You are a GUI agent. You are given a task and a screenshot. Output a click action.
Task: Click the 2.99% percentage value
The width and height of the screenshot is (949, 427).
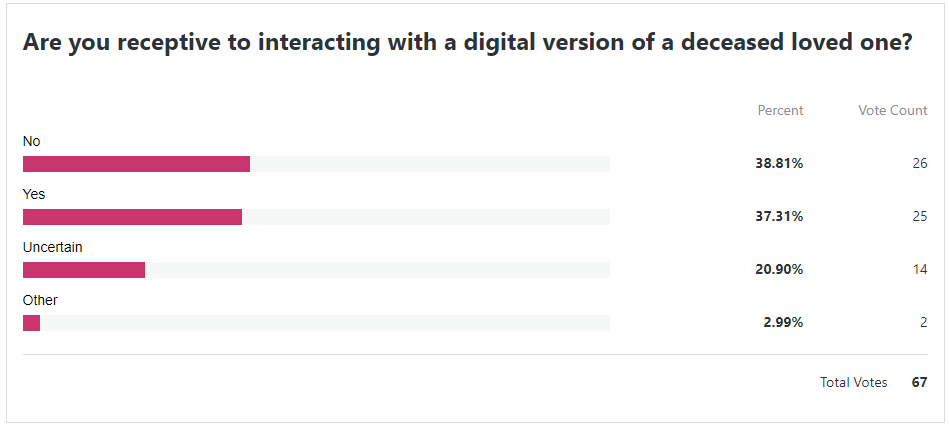[x=783, y=323]
